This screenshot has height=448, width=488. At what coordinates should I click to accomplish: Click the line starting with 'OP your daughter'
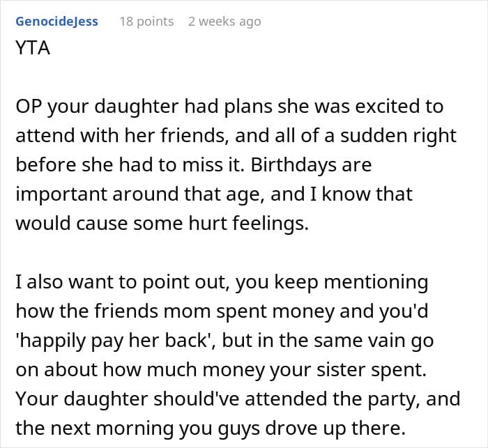click(229, 107)
